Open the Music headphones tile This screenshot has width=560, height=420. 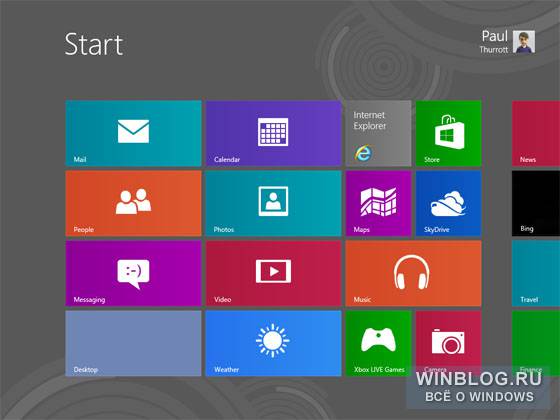pyautogui.click(x=414, y=273)
